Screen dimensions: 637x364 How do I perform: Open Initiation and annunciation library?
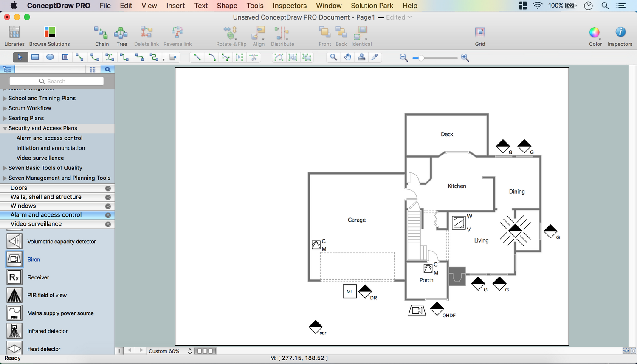point(51,148)
